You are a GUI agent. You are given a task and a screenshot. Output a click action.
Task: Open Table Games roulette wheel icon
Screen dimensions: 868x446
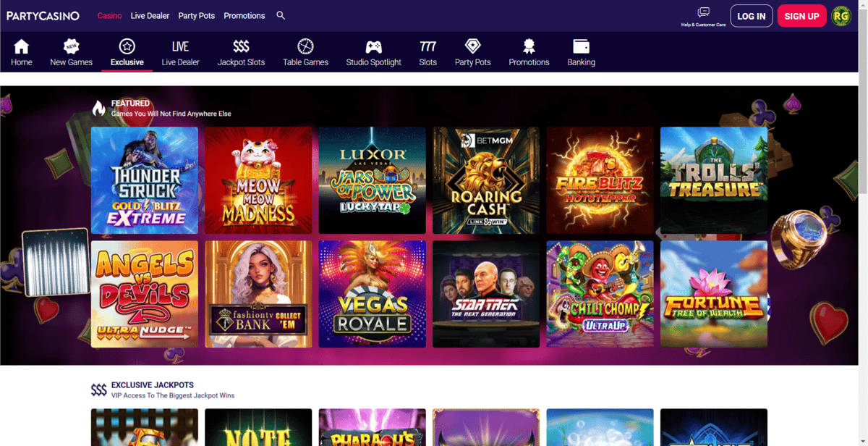(x=305, y=46)
